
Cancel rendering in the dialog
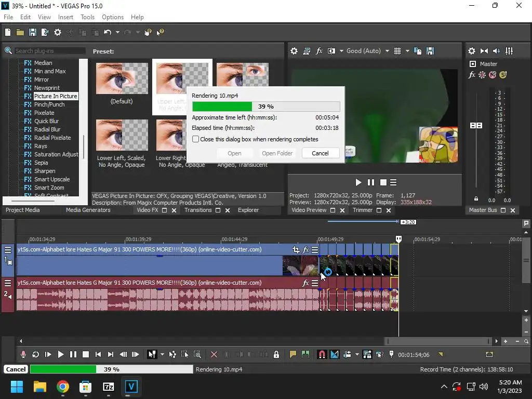coord(320,153)
